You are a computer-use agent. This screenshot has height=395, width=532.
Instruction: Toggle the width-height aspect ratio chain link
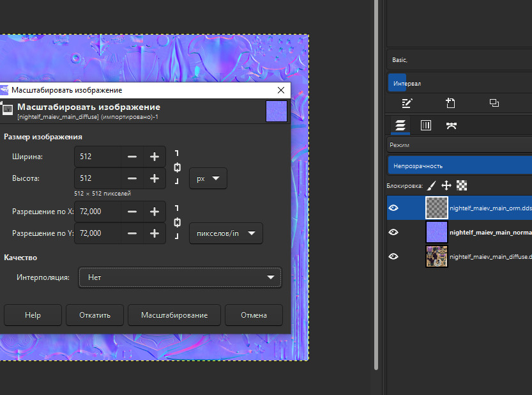tap(178, 167)
